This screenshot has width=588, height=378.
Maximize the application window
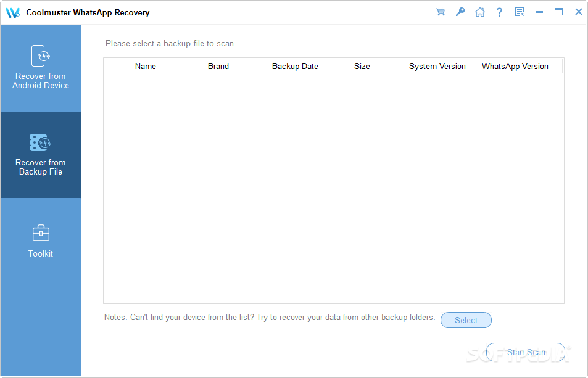tap(559, 12)
